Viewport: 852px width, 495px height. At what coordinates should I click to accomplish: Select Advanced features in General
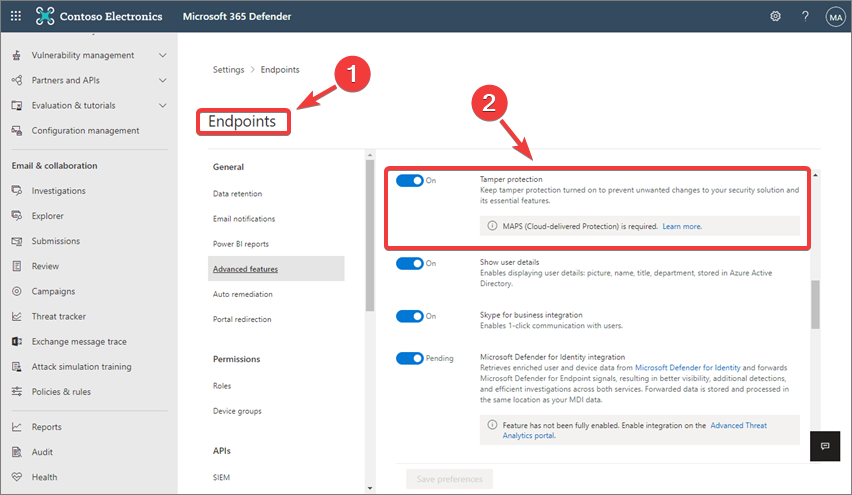click(276, 268)
